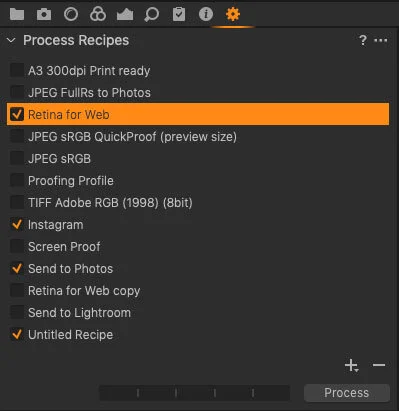
Task: Open the Process Recipes help question mark
Action: 363,41
